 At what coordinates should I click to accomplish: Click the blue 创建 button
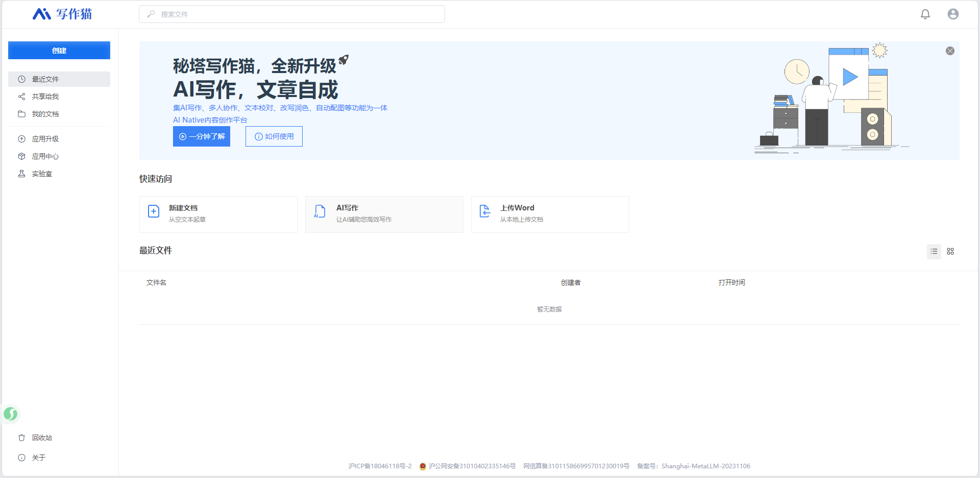[59, 51]
